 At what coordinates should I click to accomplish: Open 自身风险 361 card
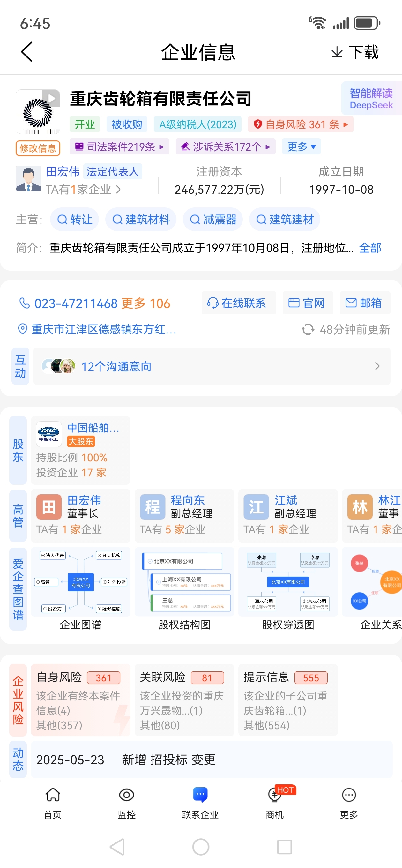pos(81,700)
